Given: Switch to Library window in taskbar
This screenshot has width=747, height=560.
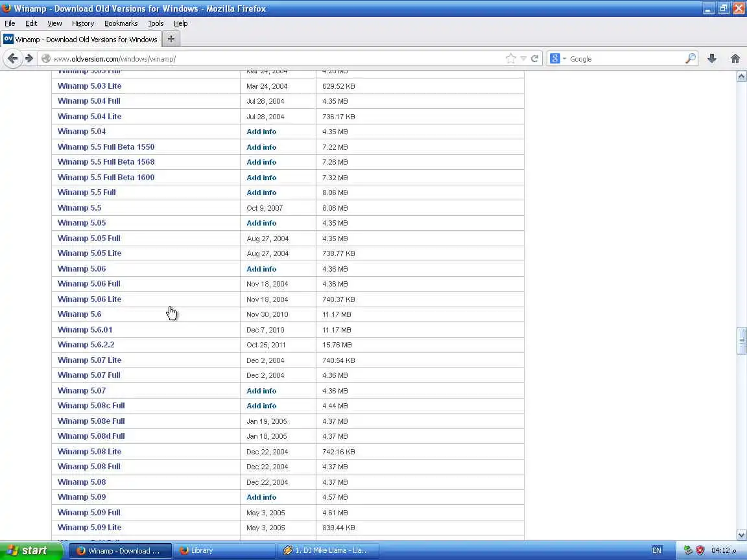Looking at the screenshot, I should coord(224,550).
